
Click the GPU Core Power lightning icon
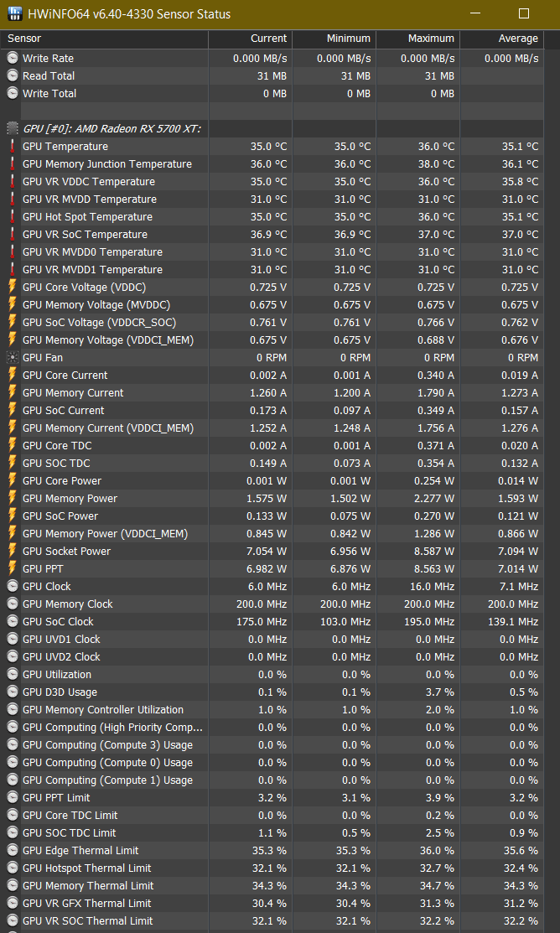[13, 481]
